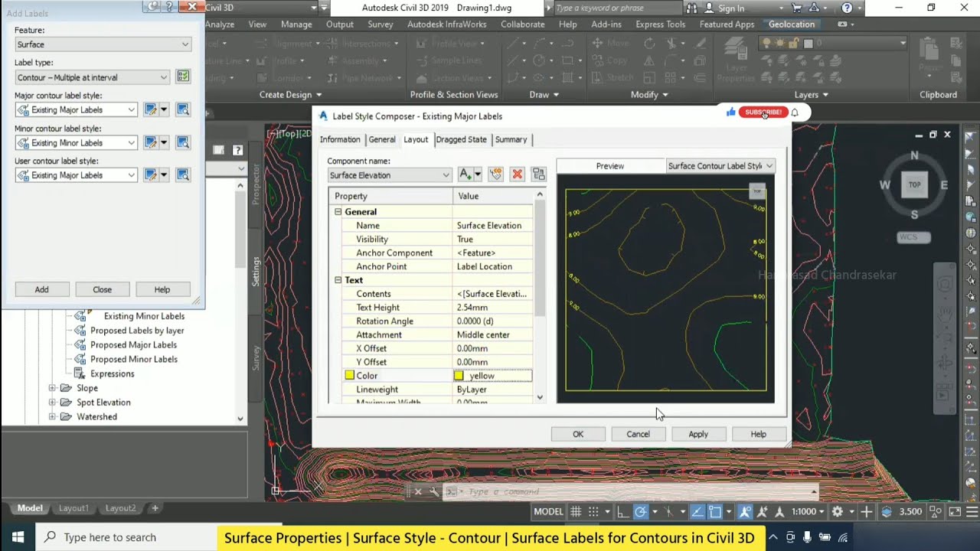
Task: Click the copy component icon
Action: point(495,174)
